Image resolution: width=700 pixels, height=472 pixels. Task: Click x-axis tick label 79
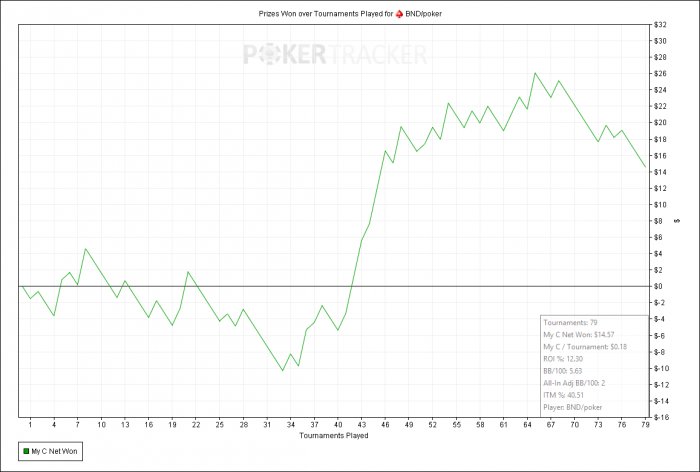(x=645, y=425)
